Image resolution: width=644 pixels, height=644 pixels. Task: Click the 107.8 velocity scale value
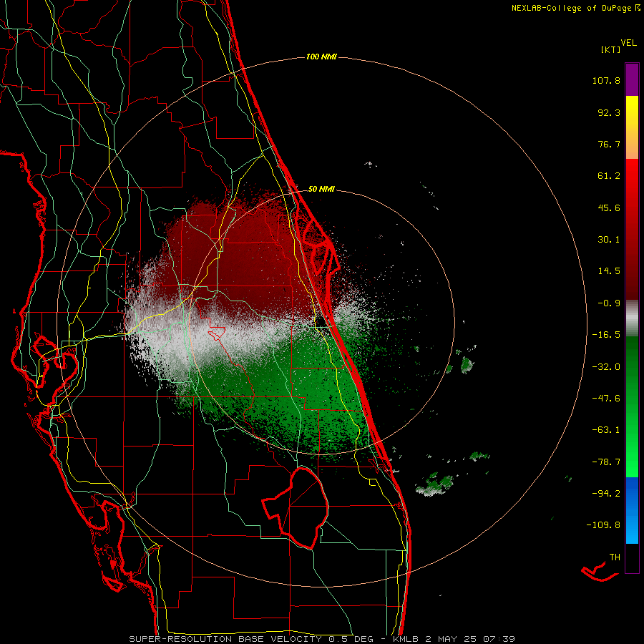[x=606, y=80]
